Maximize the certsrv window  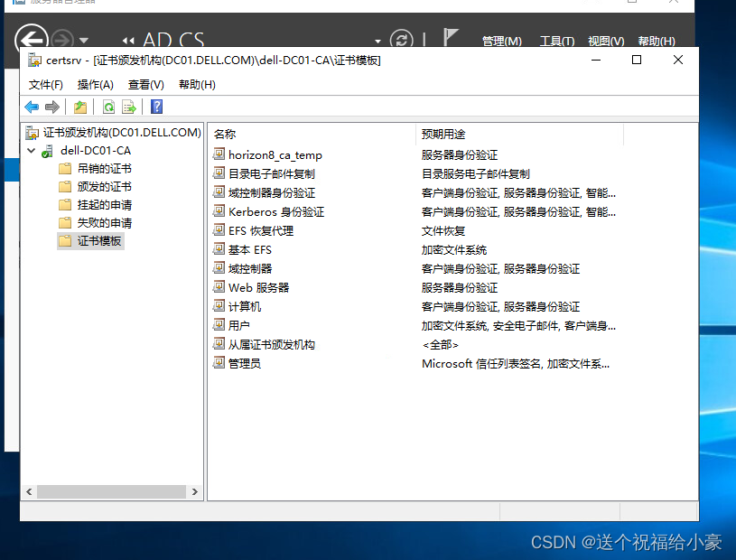tap(637, 61)
